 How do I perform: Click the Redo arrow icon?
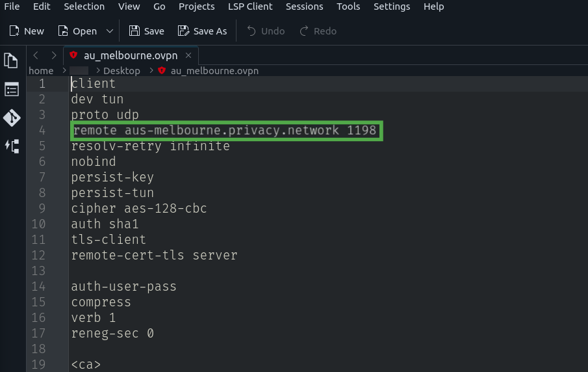[304, 31]
